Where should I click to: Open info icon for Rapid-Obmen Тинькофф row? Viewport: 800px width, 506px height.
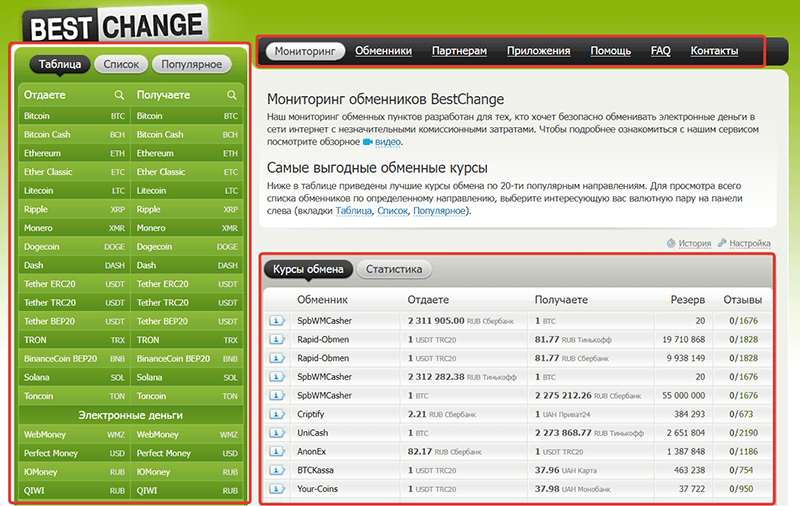click(277, 340)
